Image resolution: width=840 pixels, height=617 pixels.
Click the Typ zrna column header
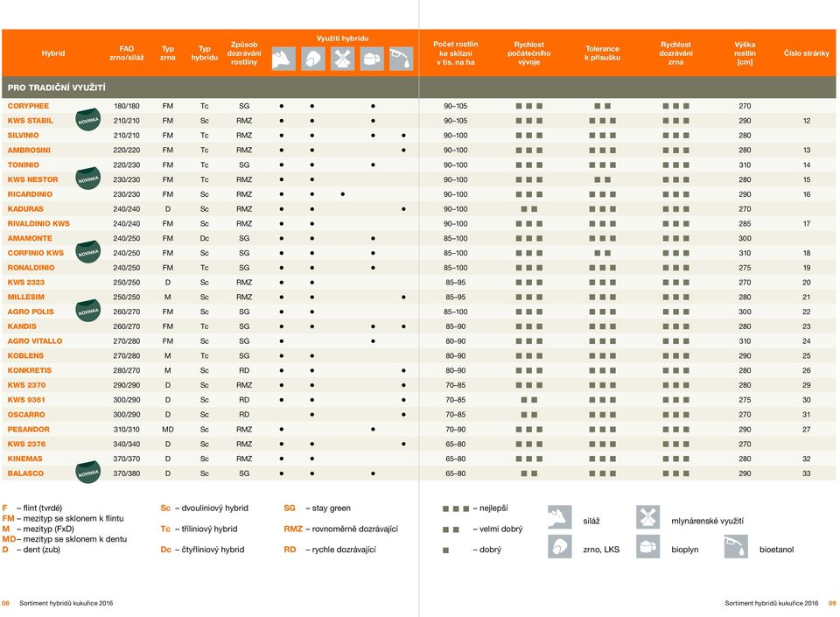168,53
